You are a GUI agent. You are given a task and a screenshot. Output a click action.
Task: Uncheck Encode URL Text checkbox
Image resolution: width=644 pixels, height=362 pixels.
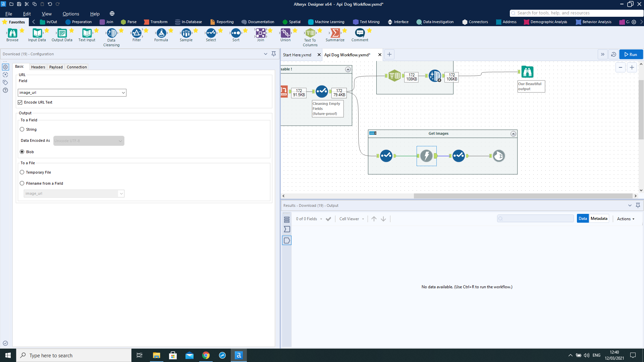20,103
